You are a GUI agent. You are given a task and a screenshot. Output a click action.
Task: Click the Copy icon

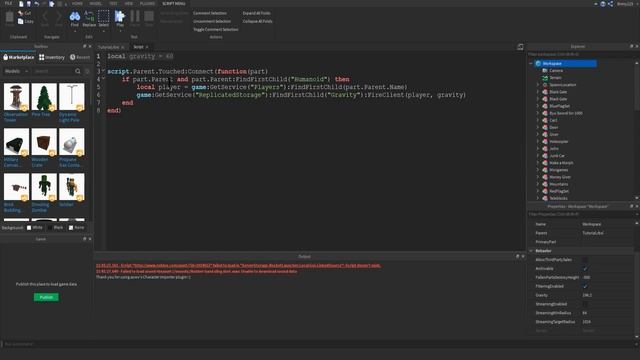[x=20, y=21]
